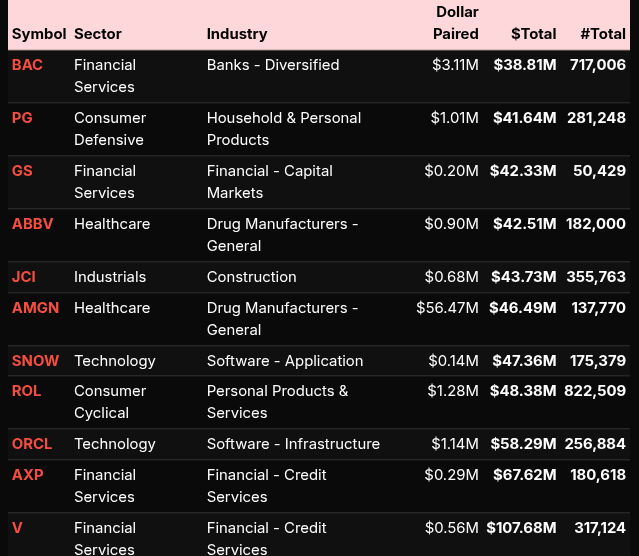This screenshot has width=639, height=556.
Task: Select the Software - Infrastructure industry cell
Action: point(293,444)
